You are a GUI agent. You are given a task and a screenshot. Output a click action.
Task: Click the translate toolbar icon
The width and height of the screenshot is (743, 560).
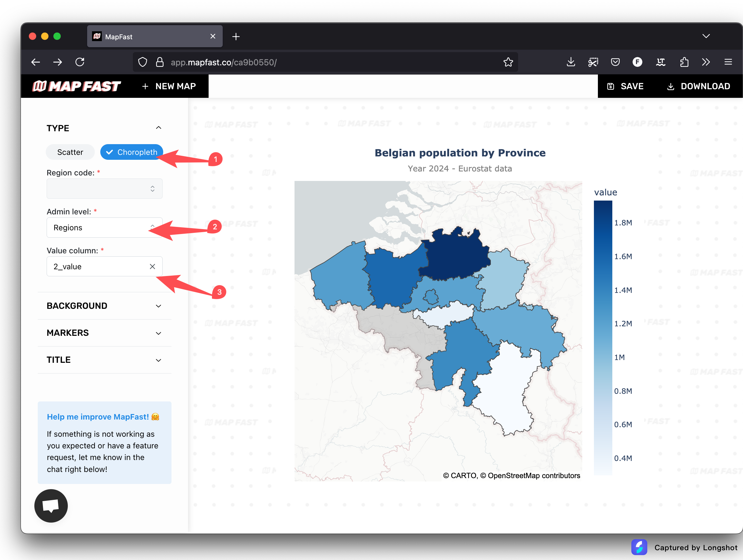(661, 62)
